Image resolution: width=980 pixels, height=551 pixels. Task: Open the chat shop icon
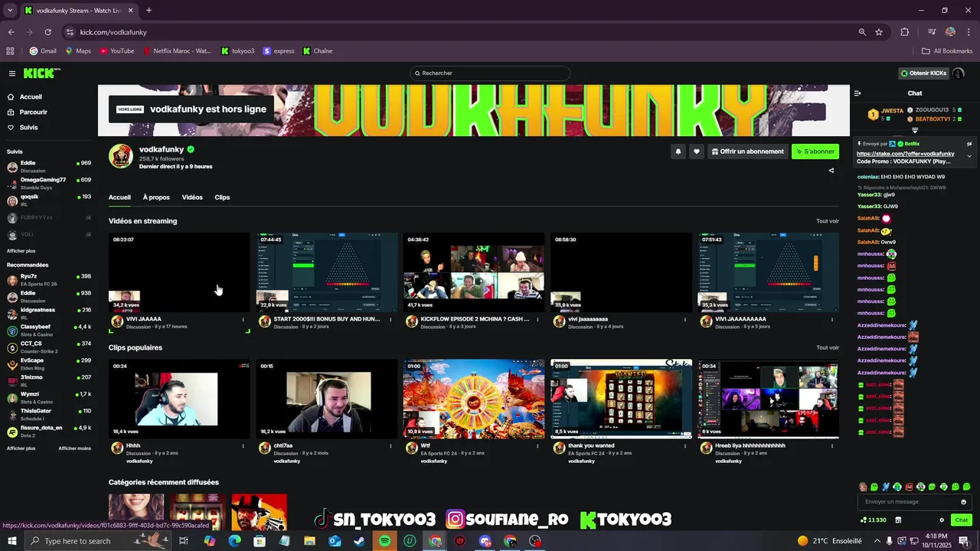coord(898,520)
